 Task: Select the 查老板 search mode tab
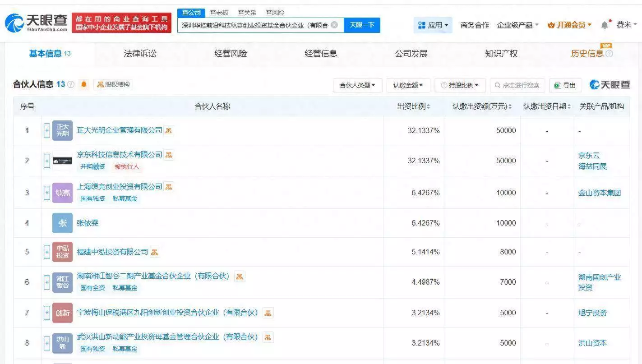(219, 13)
